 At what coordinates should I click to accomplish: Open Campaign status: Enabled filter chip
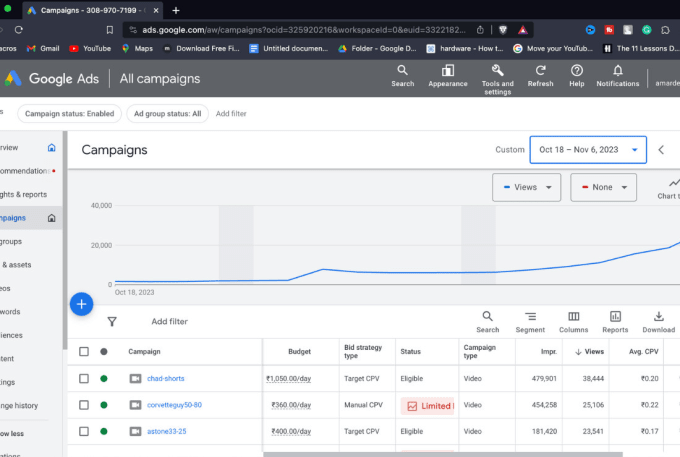pos(69,114)
